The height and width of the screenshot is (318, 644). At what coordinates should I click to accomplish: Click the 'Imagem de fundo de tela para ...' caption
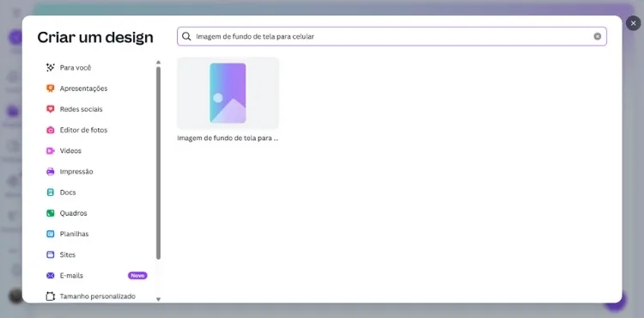[x=228, y=138]
